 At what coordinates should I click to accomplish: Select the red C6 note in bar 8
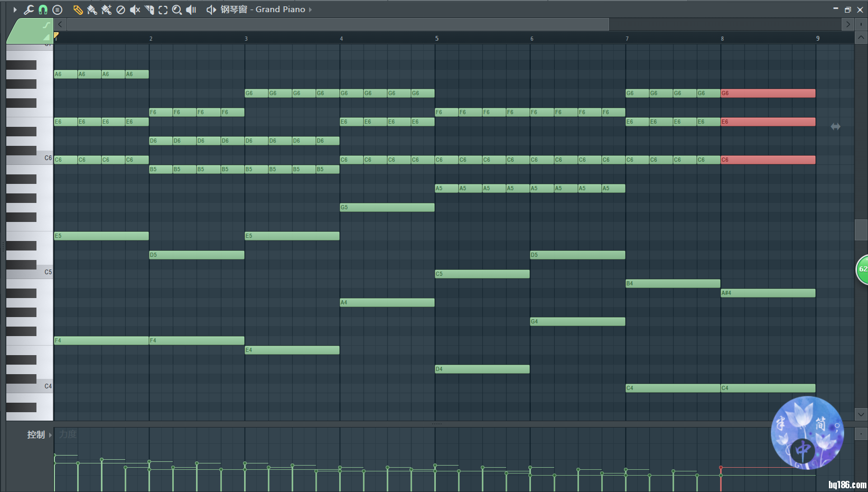coord(768,160)
